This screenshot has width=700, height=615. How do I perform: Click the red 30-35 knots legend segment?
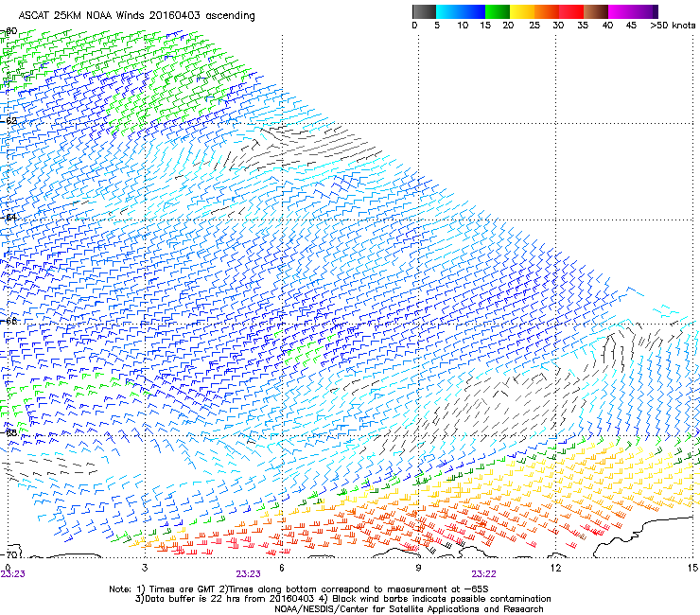pos(571,11)
